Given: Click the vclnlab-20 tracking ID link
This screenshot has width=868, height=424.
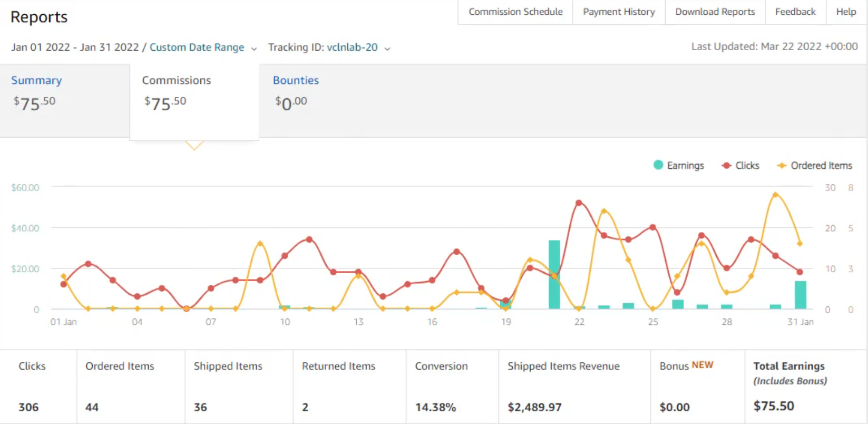Looking at the screenshot, I should pyautogui.click(x=352, y=47).
